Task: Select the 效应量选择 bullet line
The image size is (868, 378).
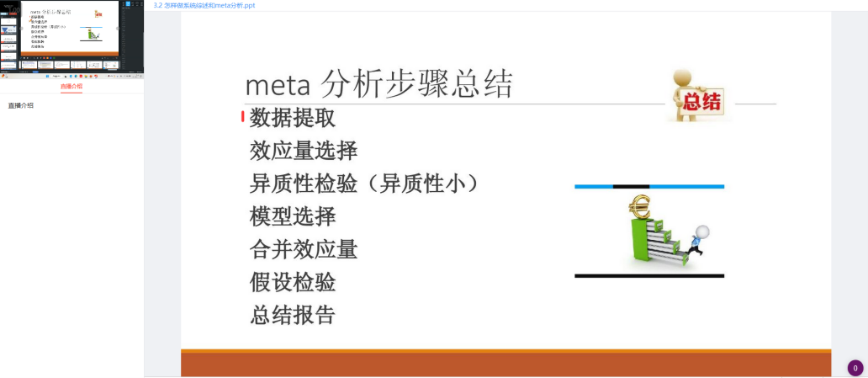Action: pyautogui.click(x=304, y=151)
